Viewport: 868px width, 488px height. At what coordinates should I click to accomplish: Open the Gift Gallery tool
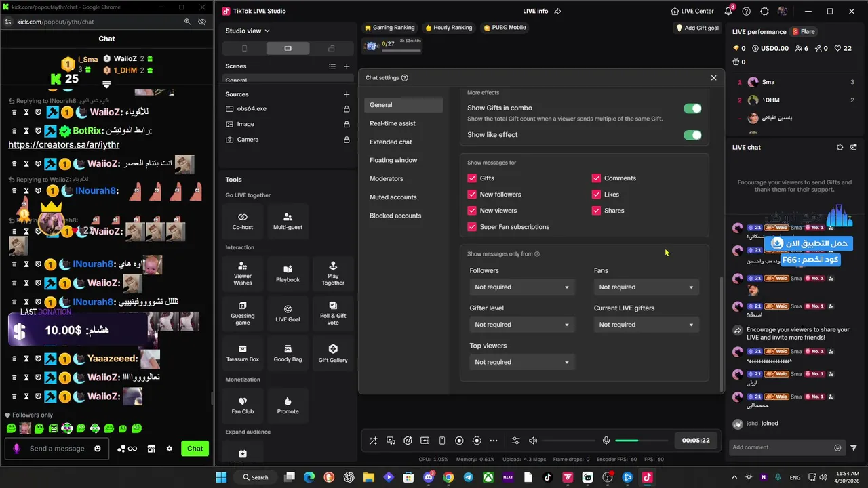(x=333, y=353)
